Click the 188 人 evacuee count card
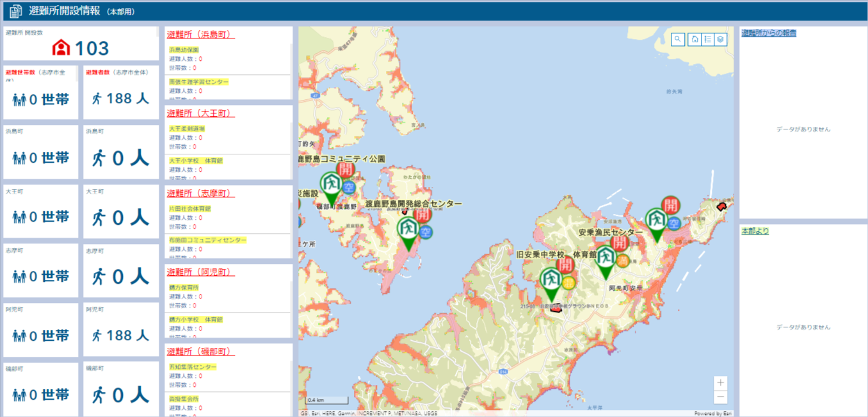868x417 pixels. tap(120, 98)
